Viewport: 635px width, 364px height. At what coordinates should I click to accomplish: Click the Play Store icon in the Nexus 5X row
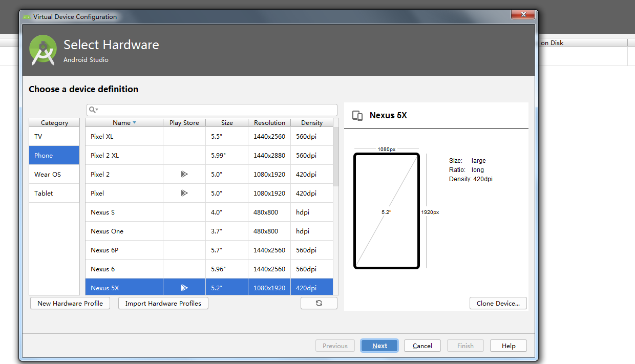coord(184,288)
